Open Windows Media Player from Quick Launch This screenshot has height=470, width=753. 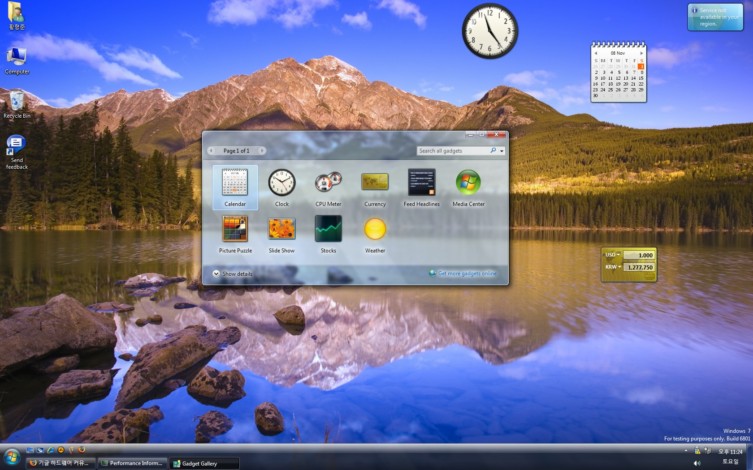pyautogui.click(x=61, y=450)
